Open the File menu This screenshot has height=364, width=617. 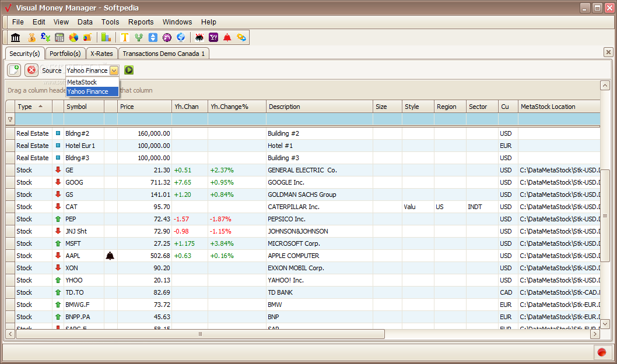[17, 22]
